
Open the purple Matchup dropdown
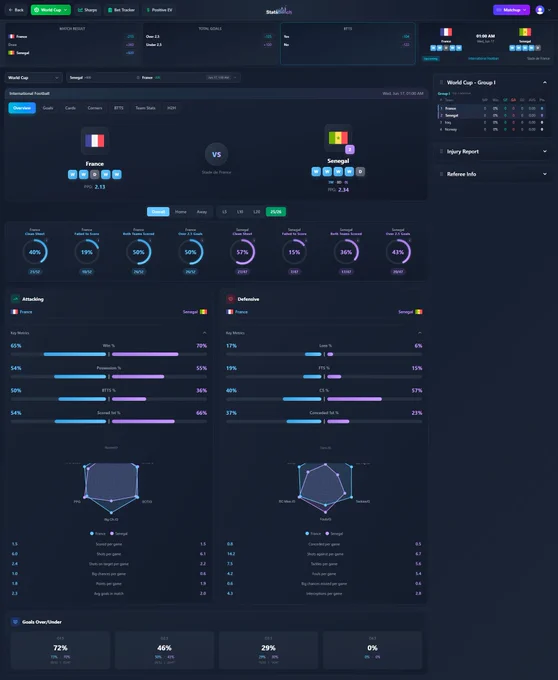point(511,10)
